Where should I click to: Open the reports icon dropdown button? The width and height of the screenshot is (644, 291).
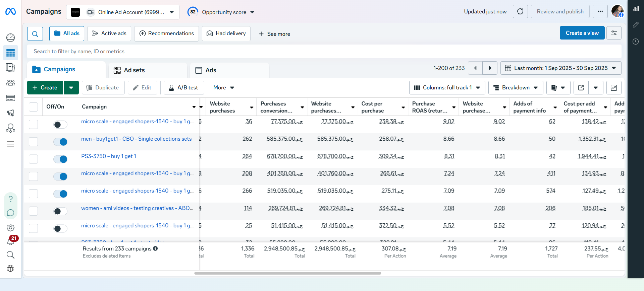pyautogui.click(x=558, y=88)
